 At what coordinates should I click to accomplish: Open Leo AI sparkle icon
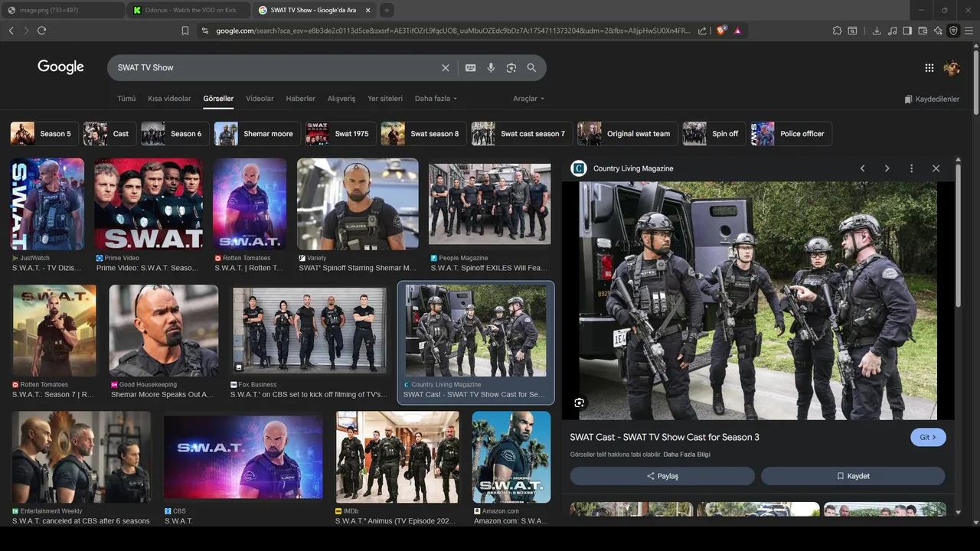click(938, 31)
